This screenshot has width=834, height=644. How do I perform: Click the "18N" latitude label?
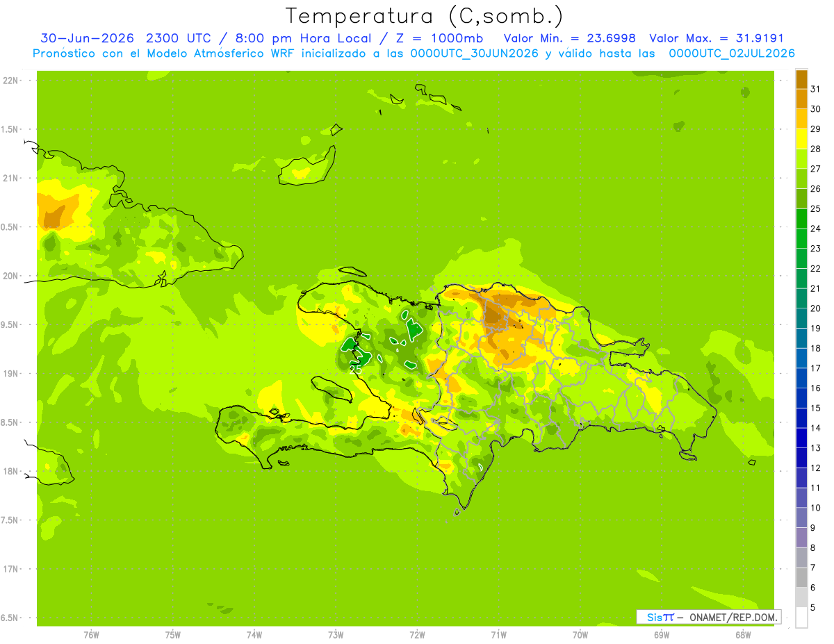[x=10, y=471]
